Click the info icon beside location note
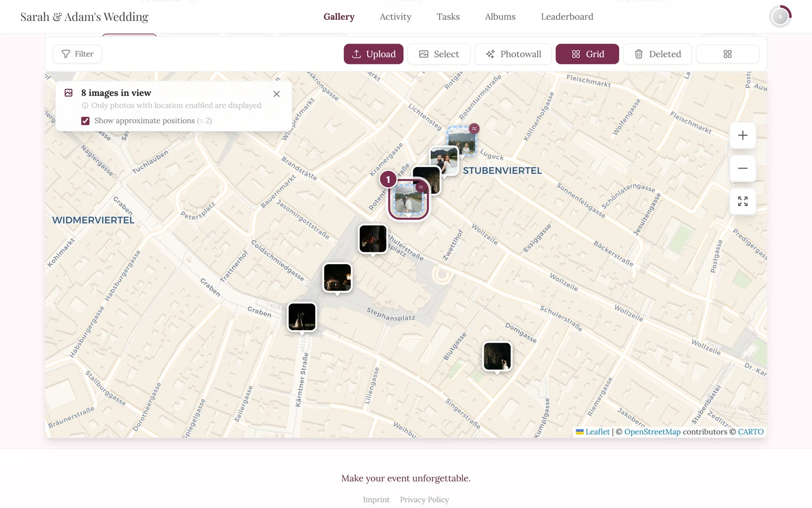812x508 pixels. click(x=85, y=106)
